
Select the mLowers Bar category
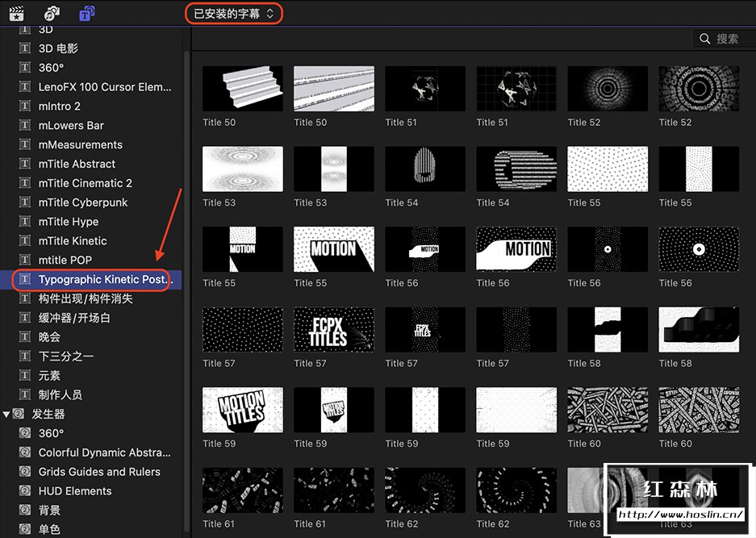[92, 125]
